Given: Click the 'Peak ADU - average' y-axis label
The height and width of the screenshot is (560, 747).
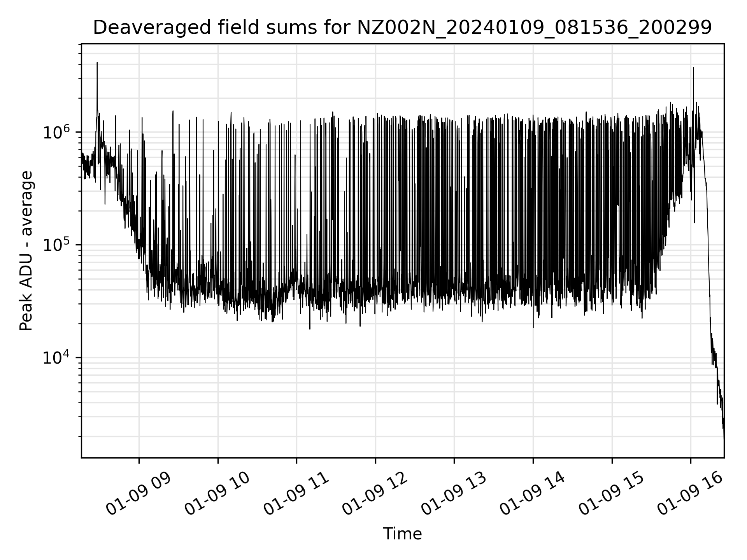Looking at the screenshot, I should (26, 251).
